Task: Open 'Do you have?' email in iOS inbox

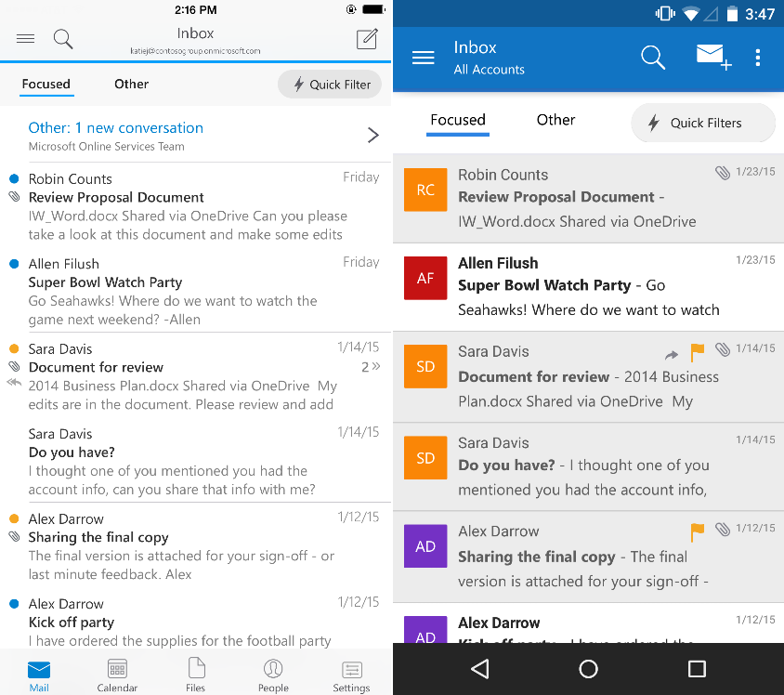Action: click(195, 461)
